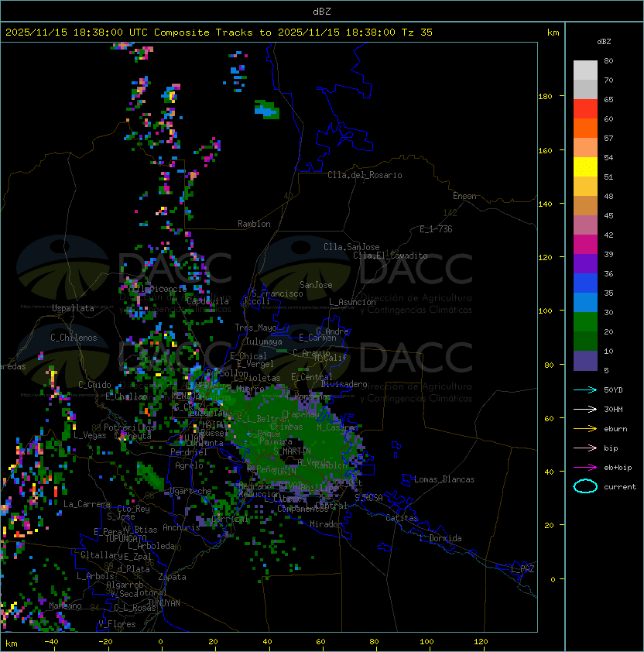Click the 'Clla.SanJose' map label
The image size is (644, 652).
tap(351, 247)
